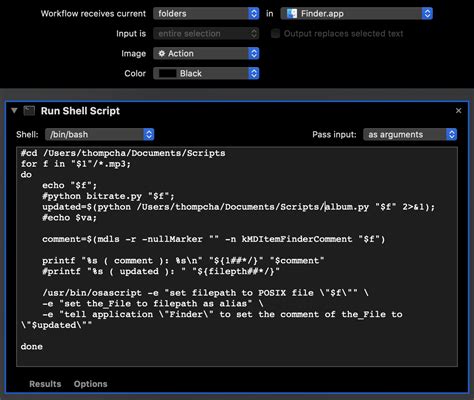Remove the Run Shell Script action

click(459, 111)
